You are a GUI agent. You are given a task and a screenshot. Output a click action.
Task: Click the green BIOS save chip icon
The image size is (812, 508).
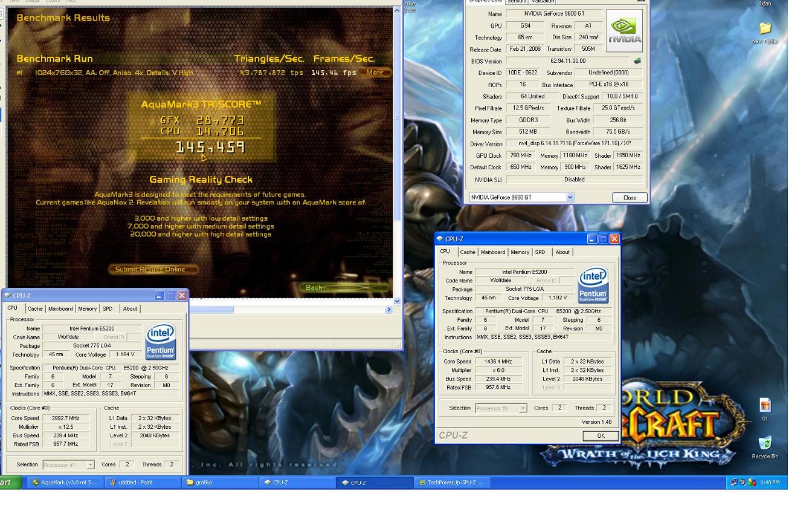coord(637,61)
